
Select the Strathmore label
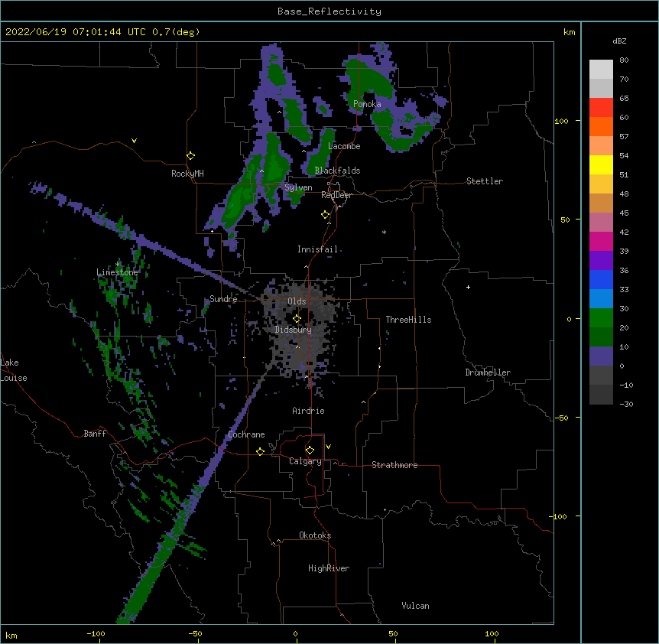point(394,465)
